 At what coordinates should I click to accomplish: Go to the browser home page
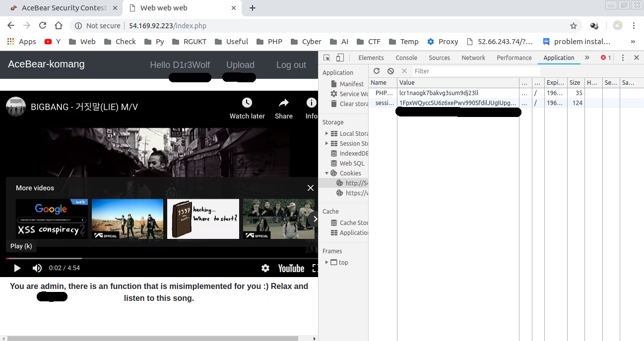point(59,26)
